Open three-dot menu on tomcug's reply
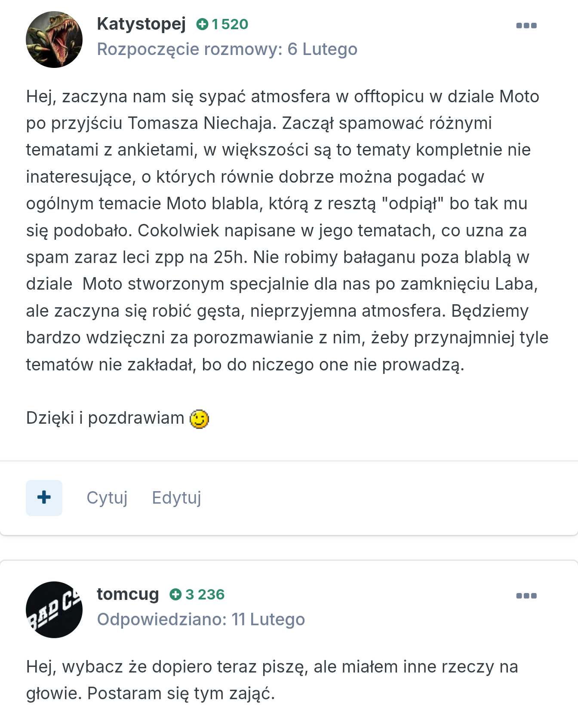 click(x=526, y=596)
